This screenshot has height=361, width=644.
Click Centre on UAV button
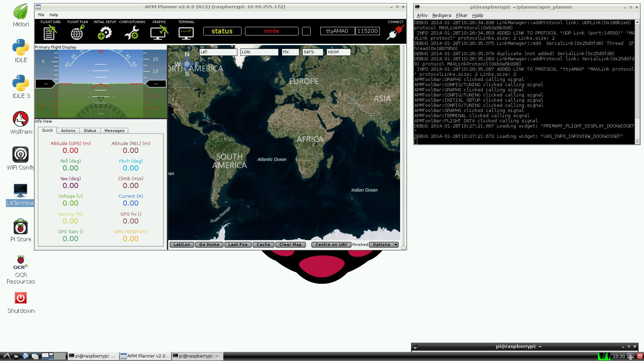point(331,245)
